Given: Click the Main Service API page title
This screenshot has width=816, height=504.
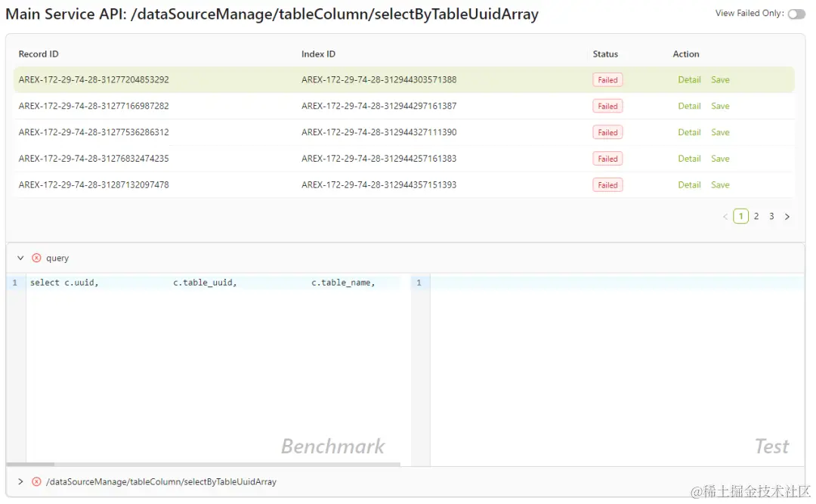Looking at the screenshot, I should [x=272, y=14].
